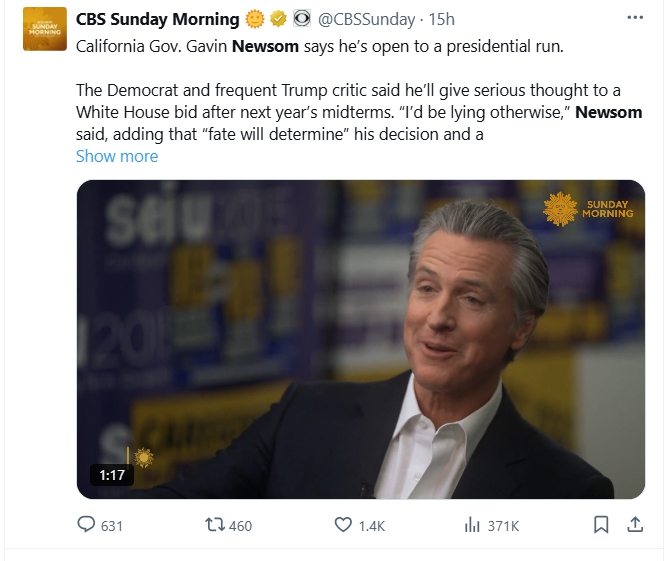Expand post text with Show more
This screenshot has width=669, height=561.
[x=117, y=156]
